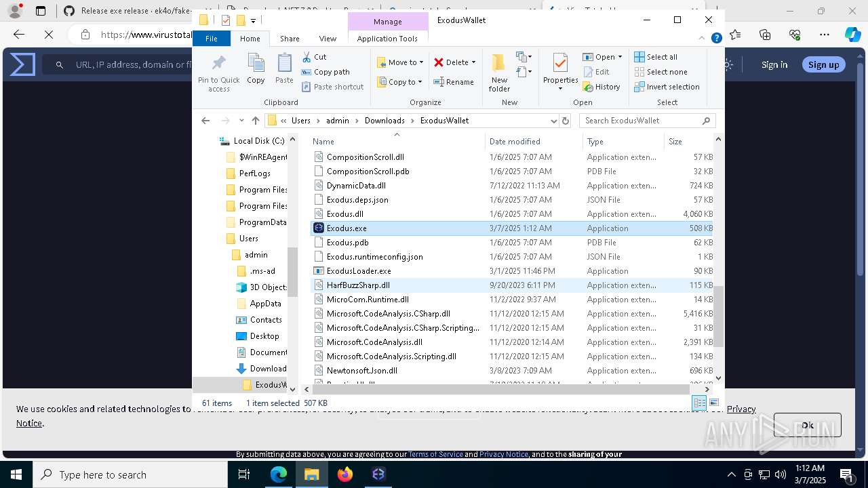Expand the address bar history dropdown
Image resolution: width=868 pixels, height=488 pixels.
coord(554,121)
